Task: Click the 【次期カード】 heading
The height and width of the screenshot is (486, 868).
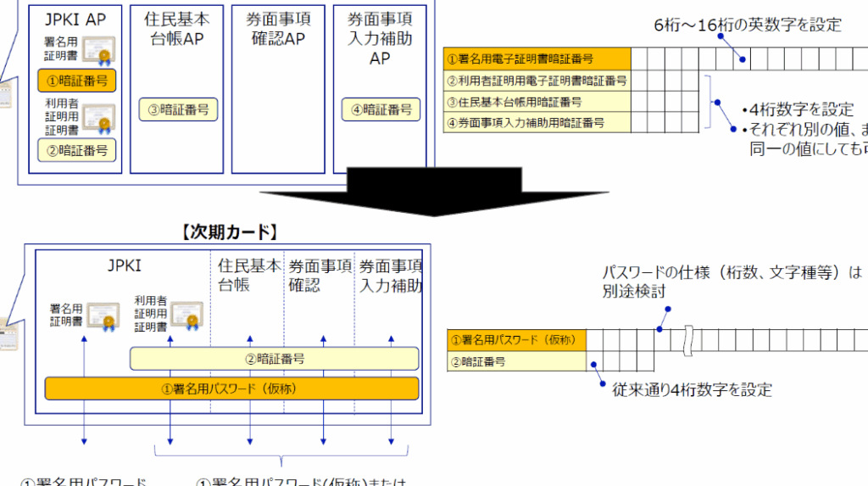Action: (x=230, y=232)
